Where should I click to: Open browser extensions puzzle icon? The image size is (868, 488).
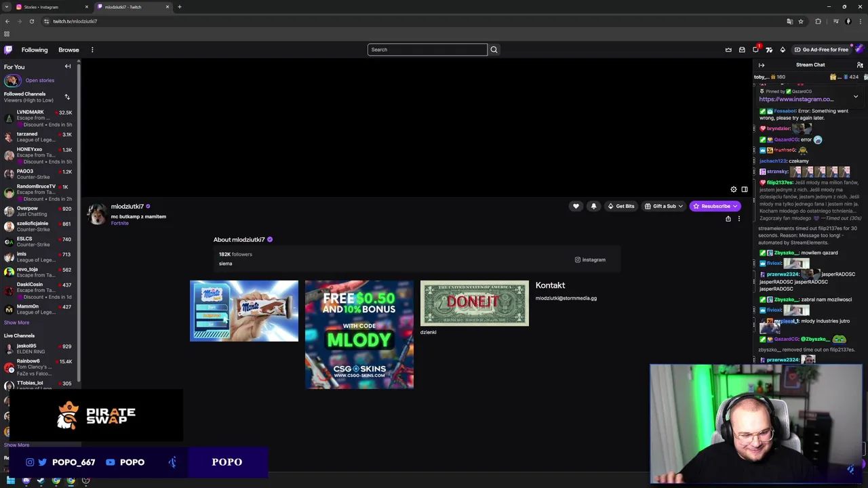pyautogui.click(x=818, y=21)
